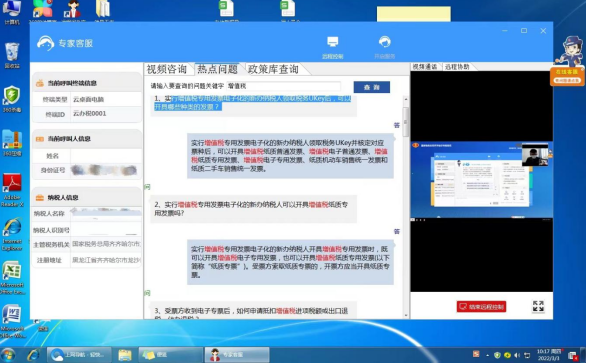Viewport: 592px width, 364px height.
Task: Open the 360 security shield desktop icon
Action: click(12, 97)
